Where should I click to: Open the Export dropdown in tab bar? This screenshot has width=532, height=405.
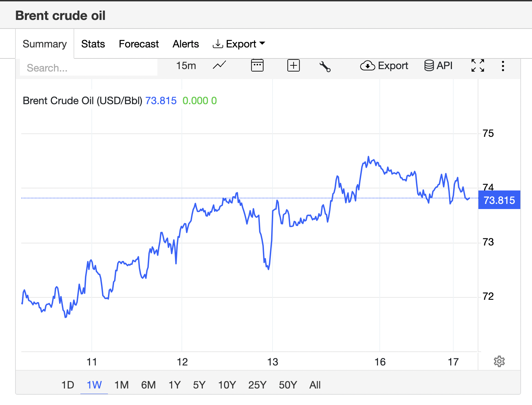pyautogui.click(x=239, y=44)
